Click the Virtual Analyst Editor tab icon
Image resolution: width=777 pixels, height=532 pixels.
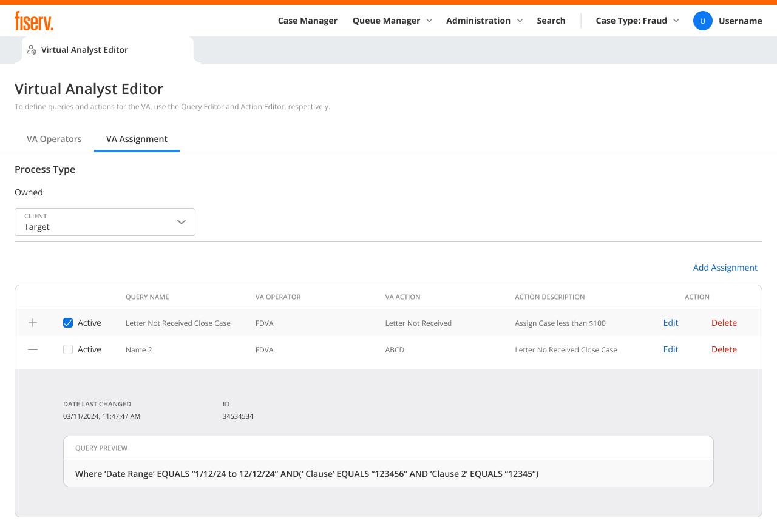[x=32, y=50]
